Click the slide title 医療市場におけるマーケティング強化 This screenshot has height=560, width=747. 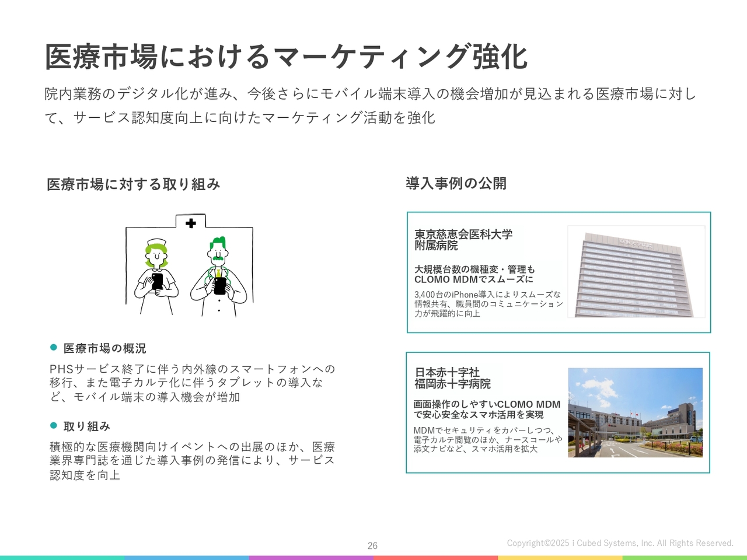[286, 57]
